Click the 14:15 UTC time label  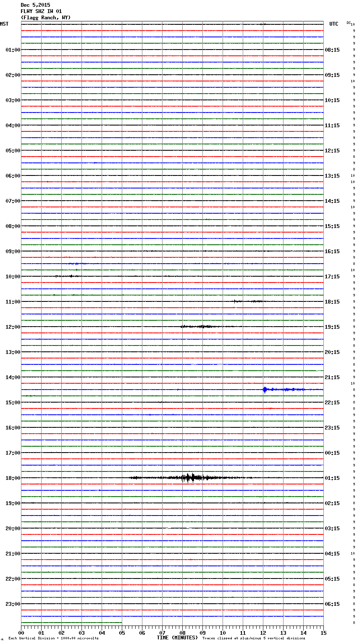point(332,201)
